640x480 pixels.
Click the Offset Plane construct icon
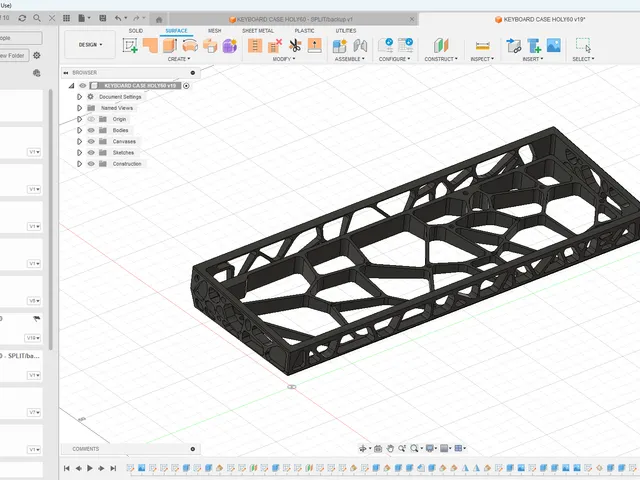click(x=441, y=45)
